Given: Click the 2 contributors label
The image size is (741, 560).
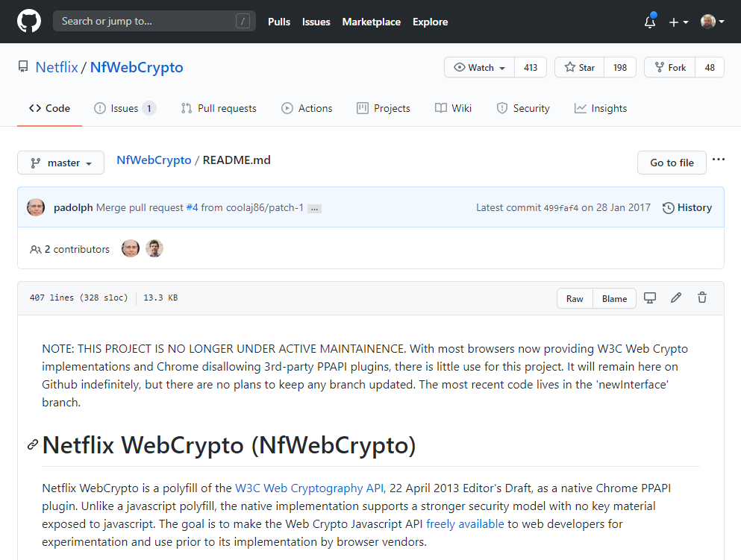Looking at the screenshot, I should pos(70,249).
